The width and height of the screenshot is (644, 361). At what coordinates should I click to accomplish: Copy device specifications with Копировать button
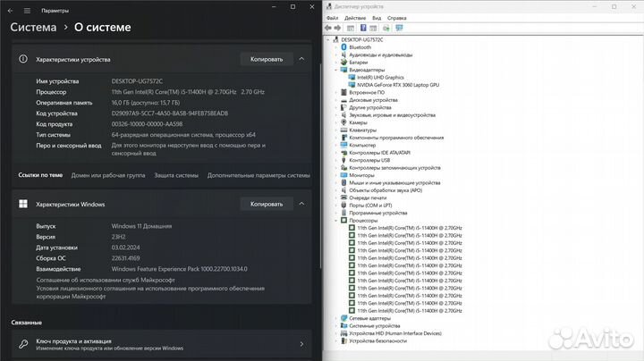[267, 59]
